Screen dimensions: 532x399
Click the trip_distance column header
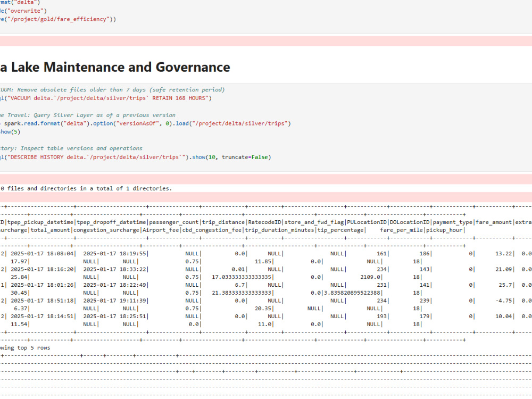(x=223, y=222)
